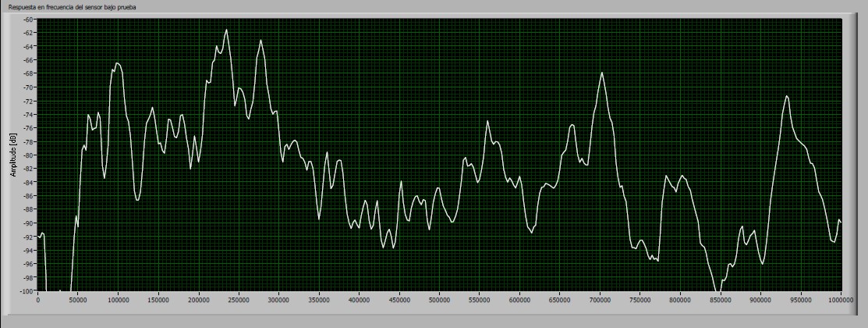
Task: Select the 150000 X-axis scale marker
Action: point(158,300)
